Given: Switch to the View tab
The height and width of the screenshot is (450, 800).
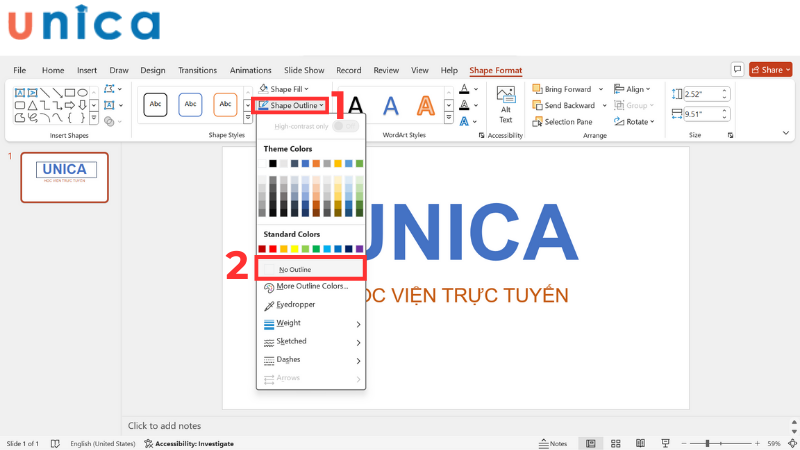Looking at the screenshot, I should pos(420,70).
